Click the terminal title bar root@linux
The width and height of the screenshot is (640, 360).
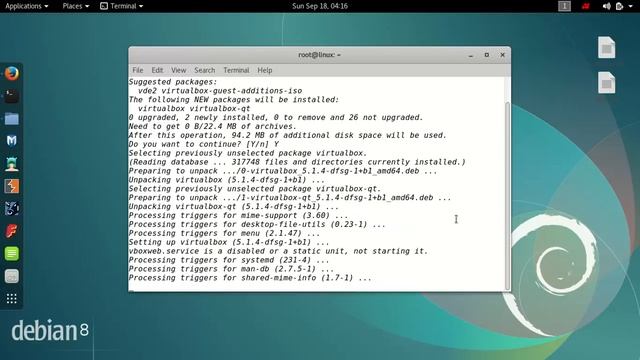pyautogui.click(x=319, y=55)
